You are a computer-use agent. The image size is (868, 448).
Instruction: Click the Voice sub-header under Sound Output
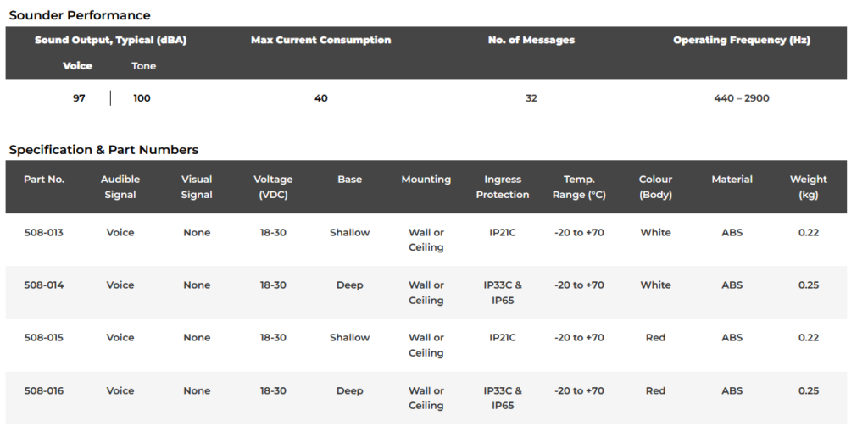77,66
